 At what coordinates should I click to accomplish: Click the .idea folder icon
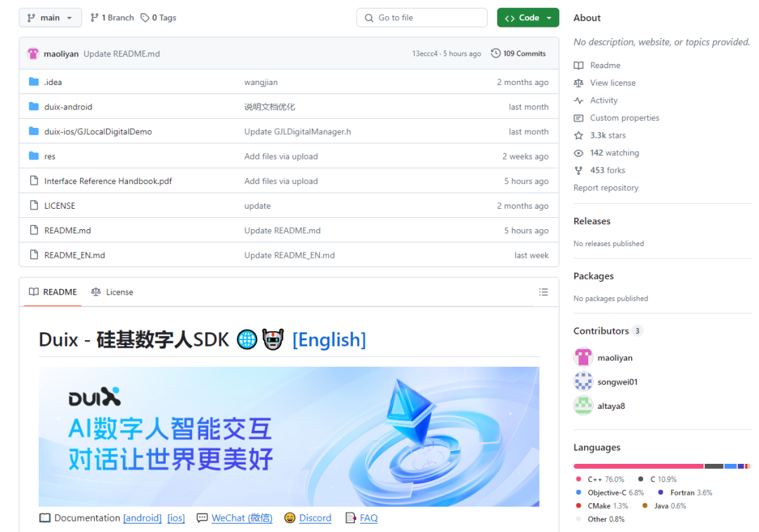[x=34, y=82]
